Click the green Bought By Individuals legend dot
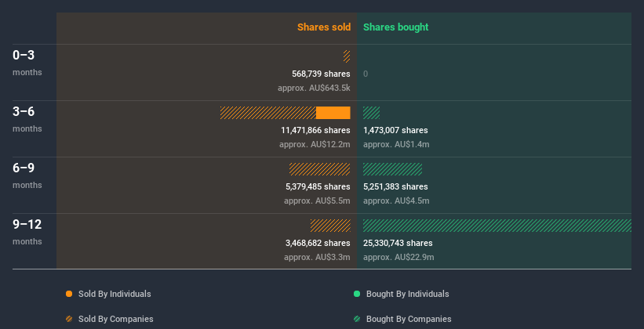 (357, 294)
